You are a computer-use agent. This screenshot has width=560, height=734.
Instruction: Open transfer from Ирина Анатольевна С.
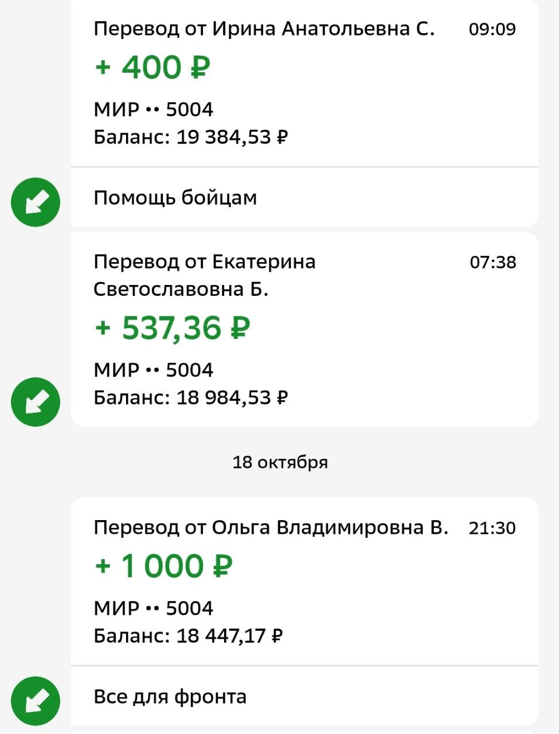click(x=264, y=29)
